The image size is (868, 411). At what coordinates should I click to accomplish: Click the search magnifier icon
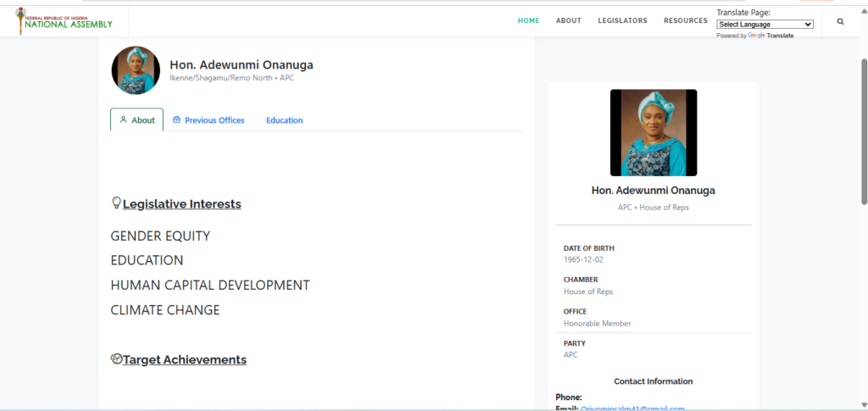tap(840, 21)
